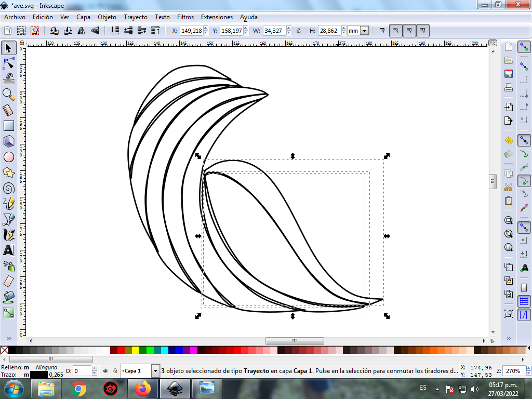The image size is (532, 399).
Task: Expand hidden tools with bottom-left chevron
Action: [8, 338]
